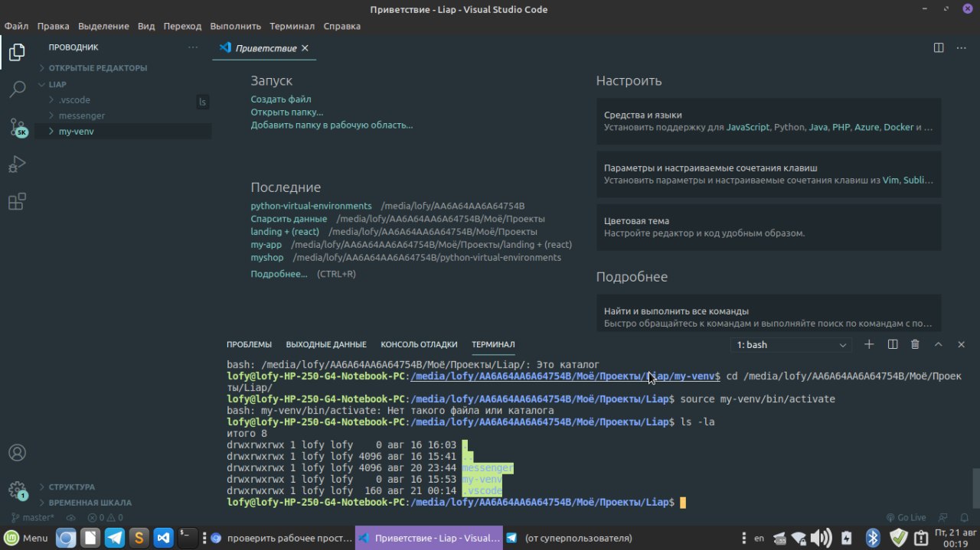Open the Вид menu

[x=146, y=26]
